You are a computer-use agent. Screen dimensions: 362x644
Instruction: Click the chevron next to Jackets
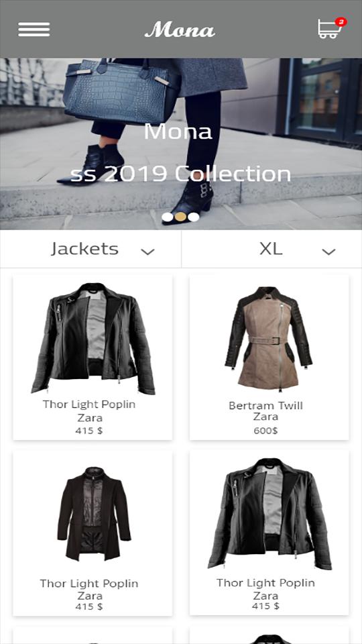[x=147, y=252]
